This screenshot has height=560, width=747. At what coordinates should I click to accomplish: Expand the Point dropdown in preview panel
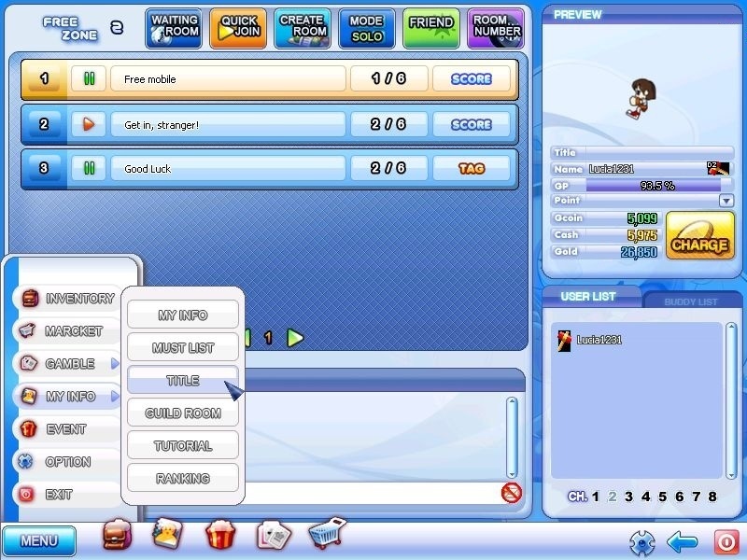point(726,201)
